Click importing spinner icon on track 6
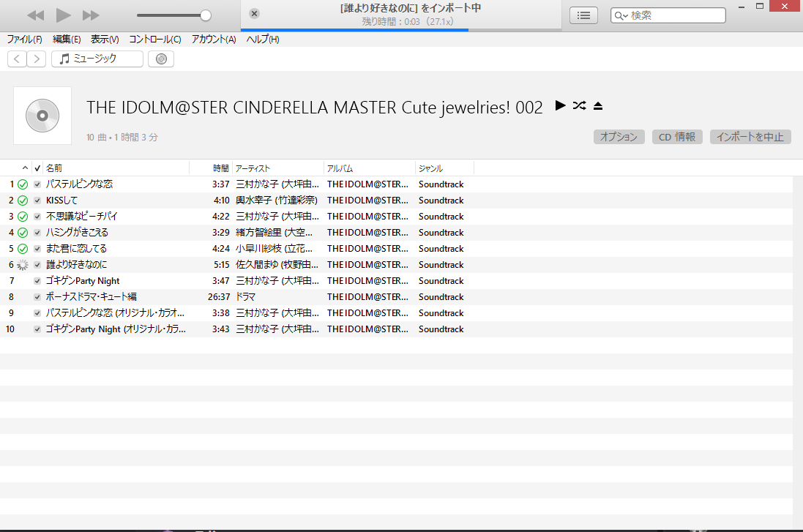This screenshot has height=532, width=803. tap(23, 265)
